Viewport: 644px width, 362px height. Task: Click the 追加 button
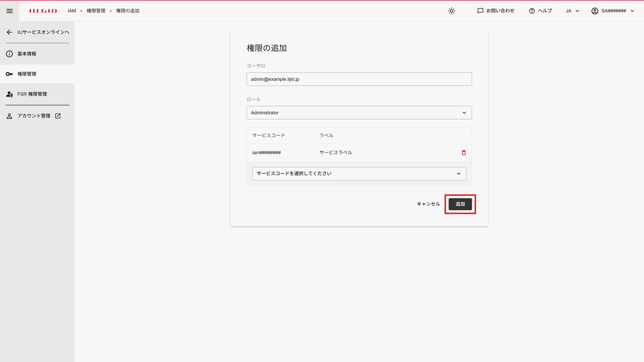point(460,204)
